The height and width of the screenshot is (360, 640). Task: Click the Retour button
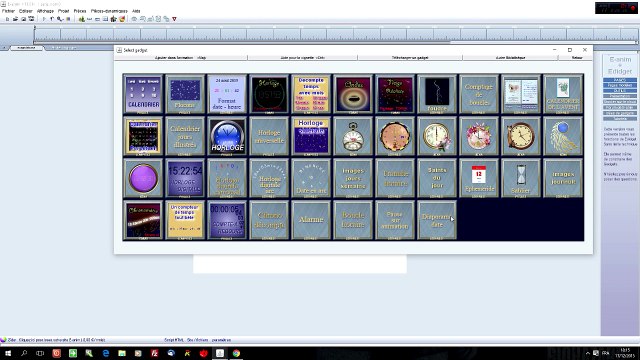coord(576,58)
